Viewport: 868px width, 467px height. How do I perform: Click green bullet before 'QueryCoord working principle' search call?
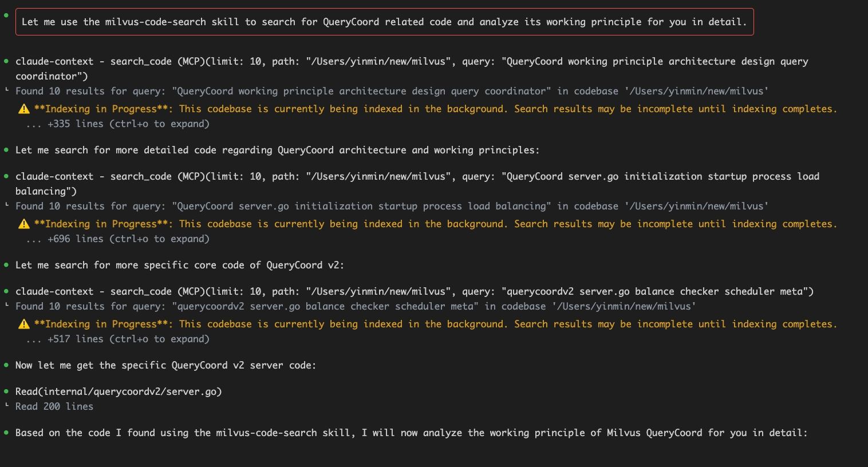click(x=6, y=61)
